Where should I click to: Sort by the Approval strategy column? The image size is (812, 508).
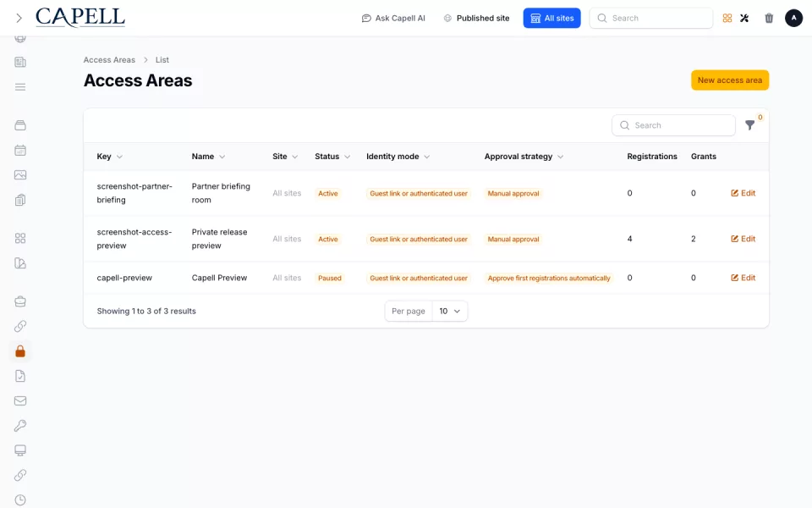[524, 157]
